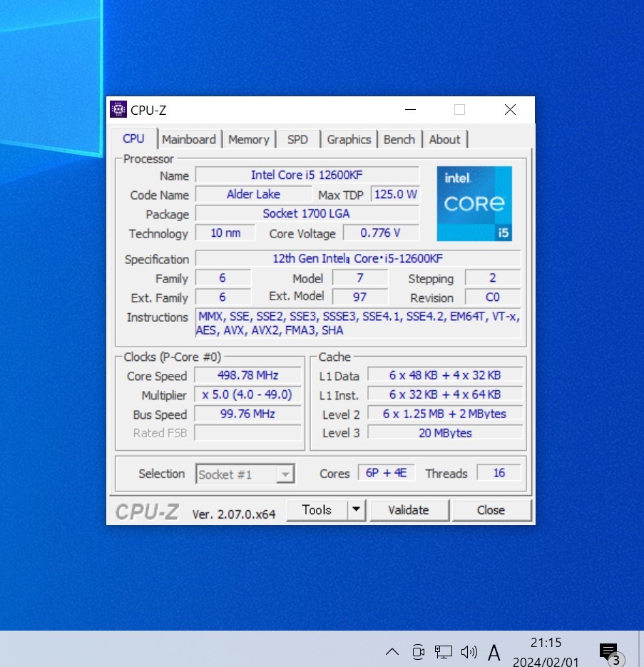Viewport: 644px width, 667px height.
Task: Open the Socket #1 selection dropdown
Action: pos(245,474)
